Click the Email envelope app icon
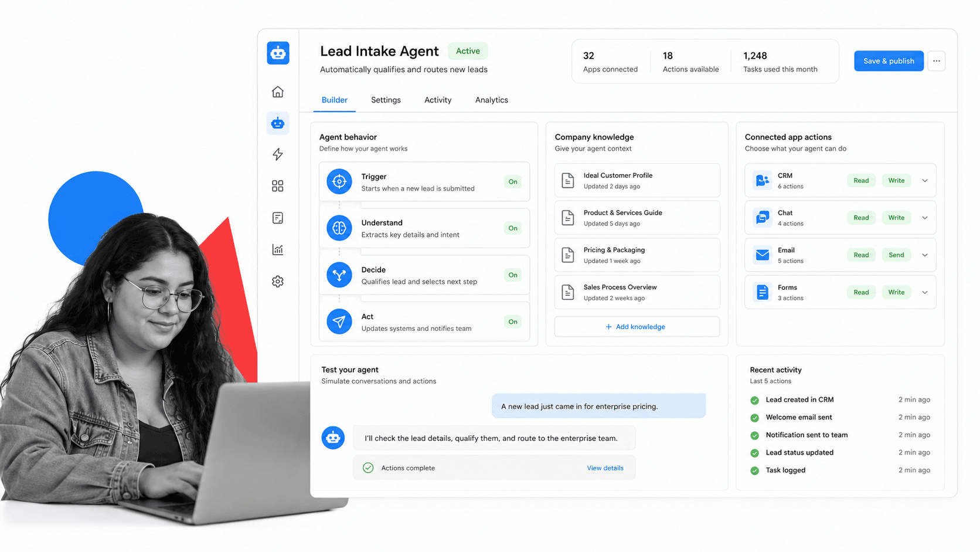 [x=763, y=255]
